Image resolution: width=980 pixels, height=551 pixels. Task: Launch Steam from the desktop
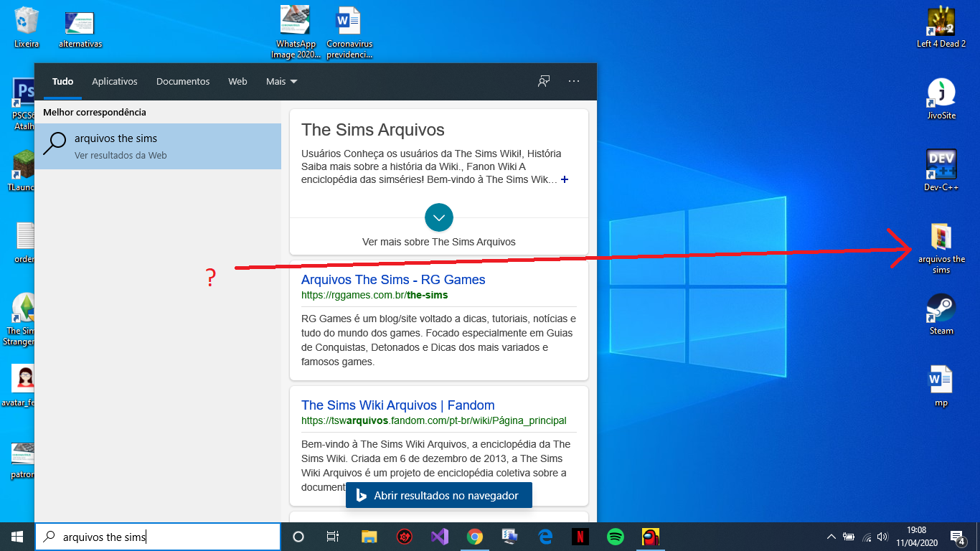941,314
